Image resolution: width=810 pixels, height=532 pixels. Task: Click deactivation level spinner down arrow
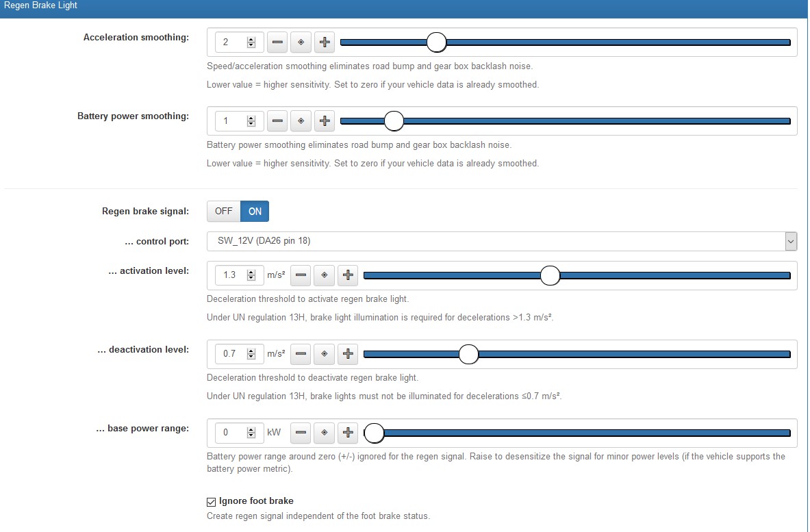pyautogui.click(x=251, y=357)
